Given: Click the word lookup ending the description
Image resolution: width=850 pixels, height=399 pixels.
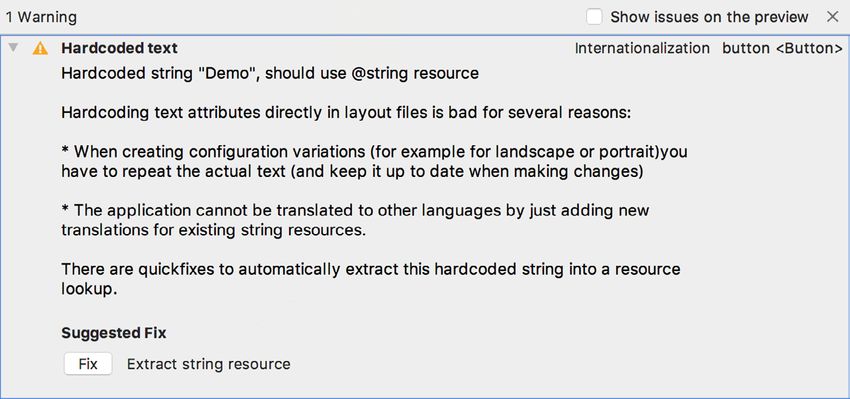Looking at the screenshot, I should 89,289.
